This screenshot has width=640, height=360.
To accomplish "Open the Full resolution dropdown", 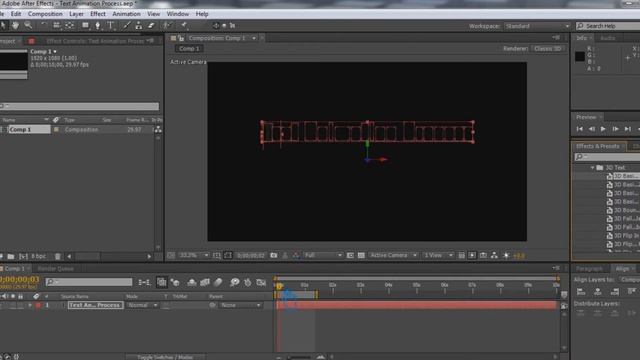I will pyautogui.click(x=323, y=256).
